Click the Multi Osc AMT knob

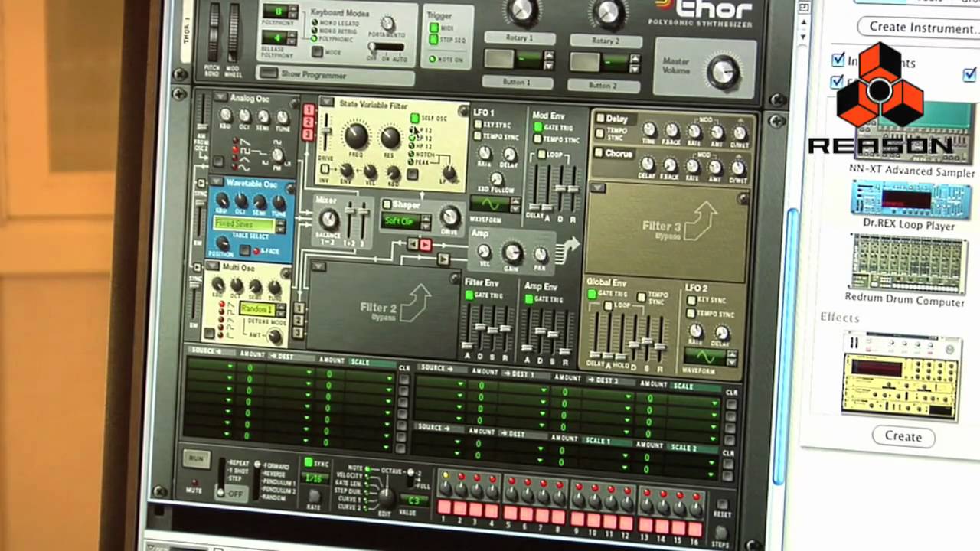pos(276,335)
